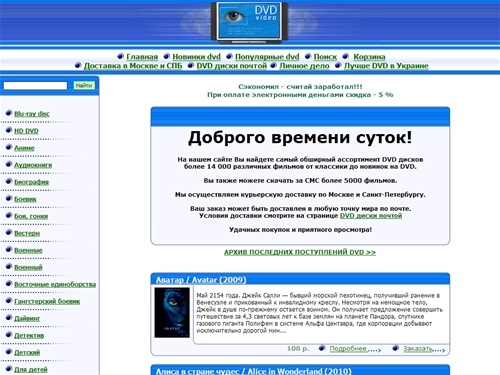Click the bullet icon beside Главная
Viewport: 500px width, 375px height.
point(121,56)
